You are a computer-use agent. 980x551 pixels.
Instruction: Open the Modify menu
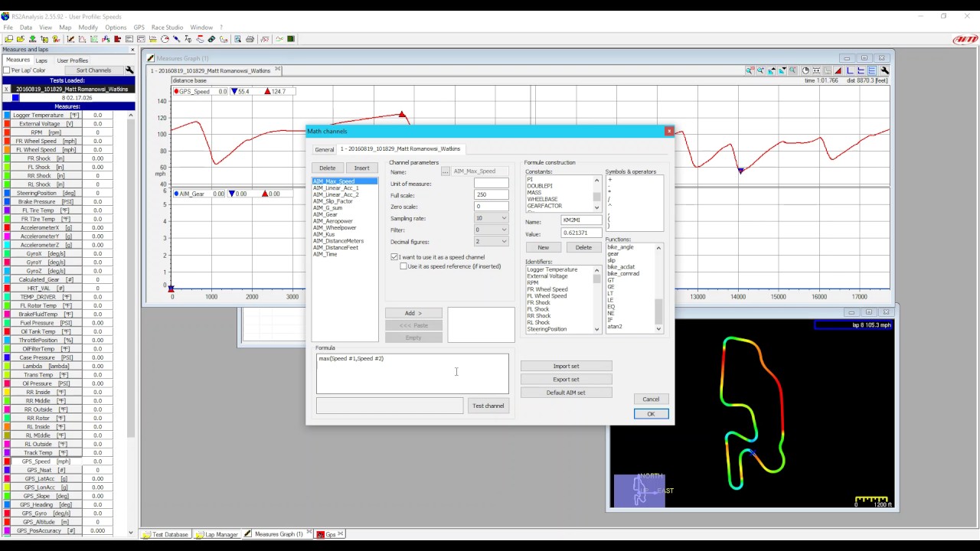88,28
